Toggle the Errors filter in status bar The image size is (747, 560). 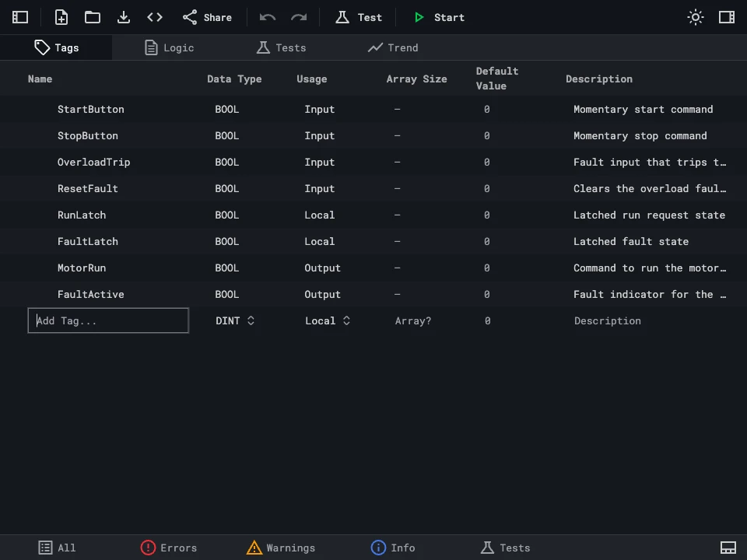point(168,548)
